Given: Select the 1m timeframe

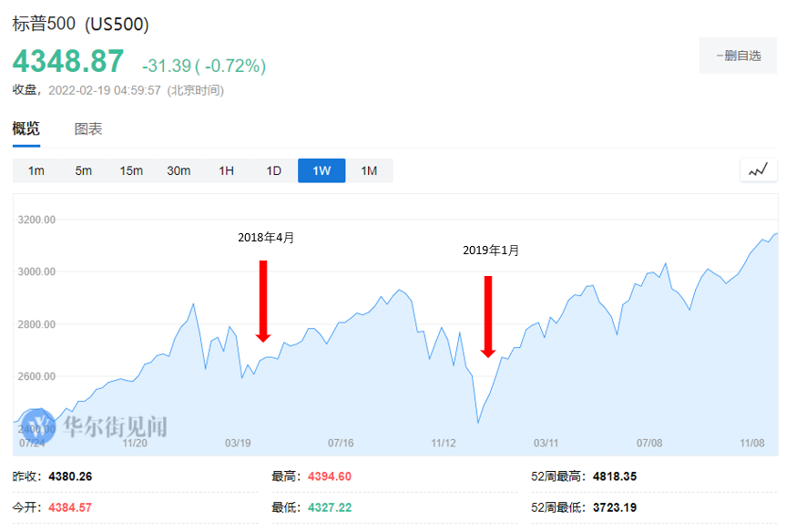Looking at the screenshot, I should [x=36, y=170].
